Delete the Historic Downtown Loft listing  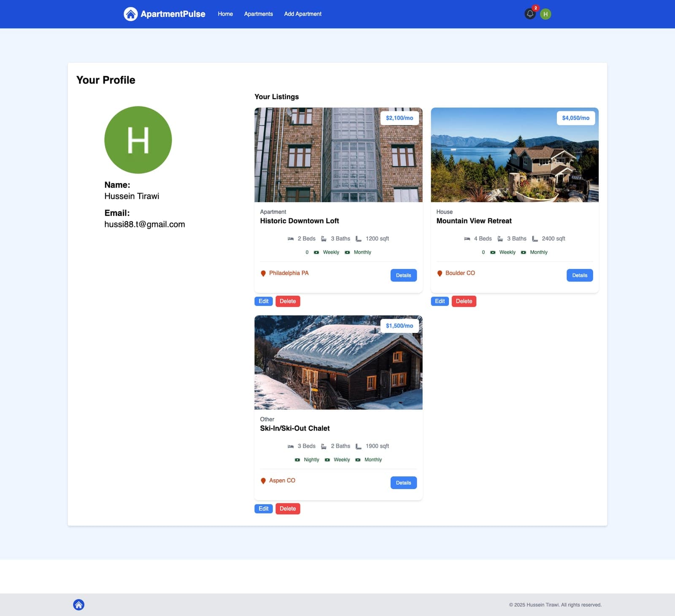288,301
